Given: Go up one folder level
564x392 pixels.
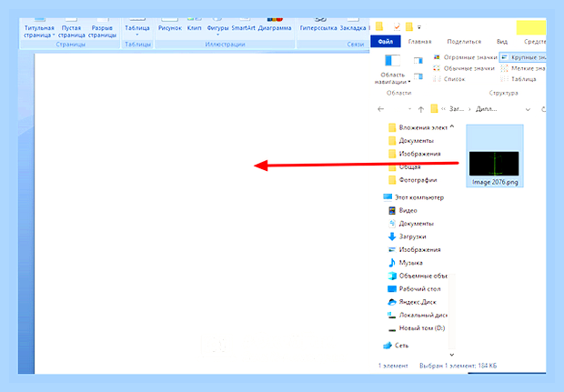Looking at the screenshot, I should click(421, 109).
